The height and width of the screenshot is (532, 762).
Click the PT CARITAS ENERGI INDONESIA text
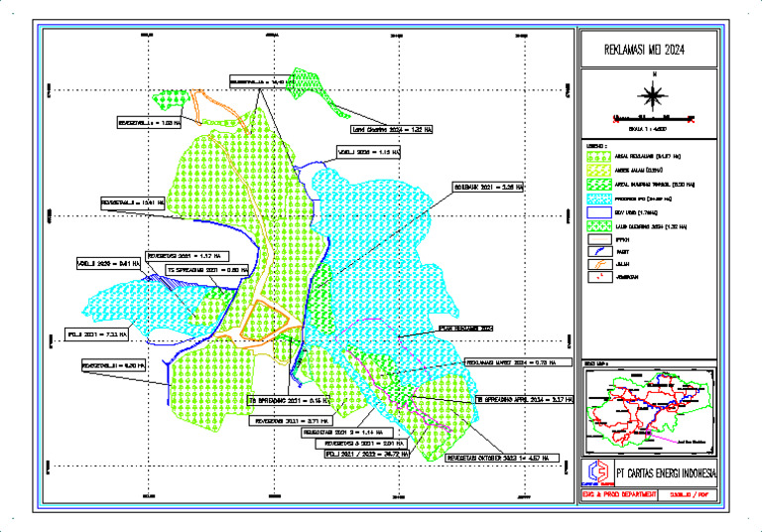[x=667, y=473]
